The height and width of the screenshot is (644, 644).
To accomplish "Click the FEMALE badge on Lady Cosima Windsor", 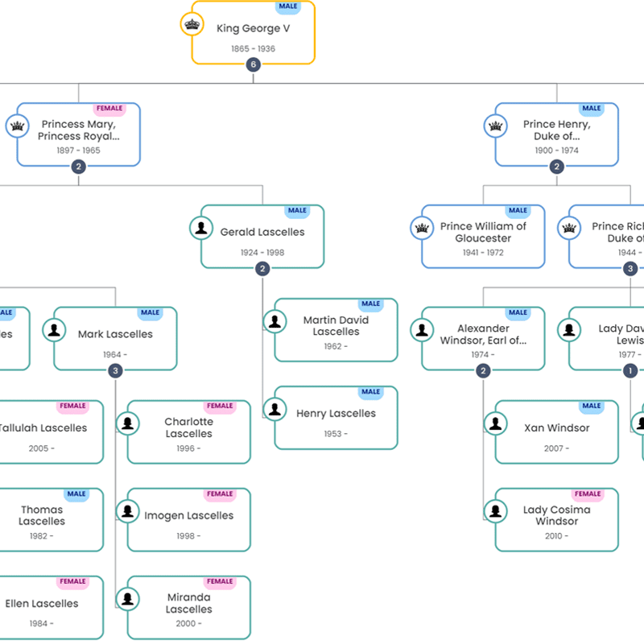I will pos(588,493).
